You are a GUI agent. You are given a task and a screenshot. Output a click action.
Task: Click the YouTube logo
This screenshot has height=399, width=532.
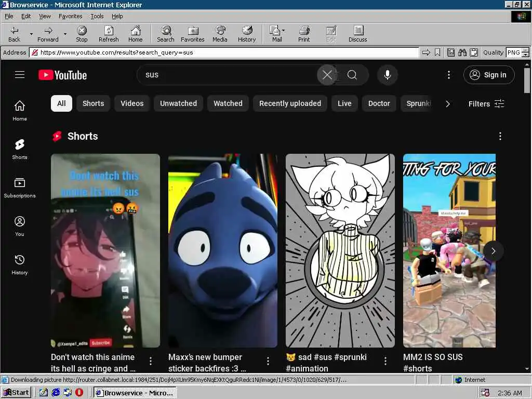click(63, 75)
